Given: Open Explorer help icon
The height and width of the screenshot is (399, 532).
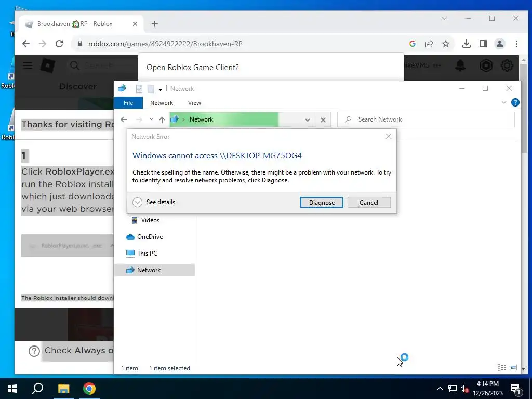Looking at the screenshot, I should coord(515,102).
